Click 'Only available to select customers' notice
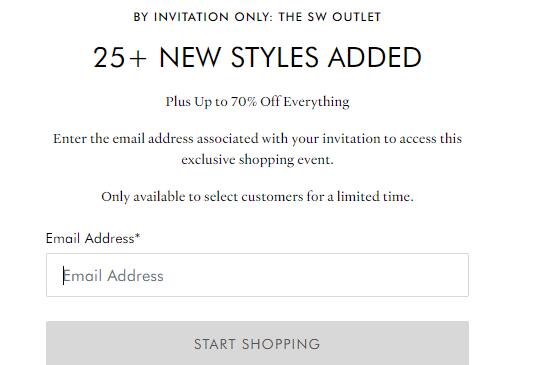The image size is (534, 365). click(257, 197)
